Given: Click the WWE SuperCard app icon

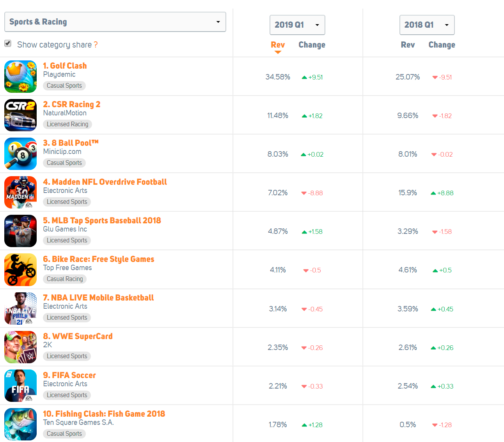Looking at the screenshot, I should point(20,347).
